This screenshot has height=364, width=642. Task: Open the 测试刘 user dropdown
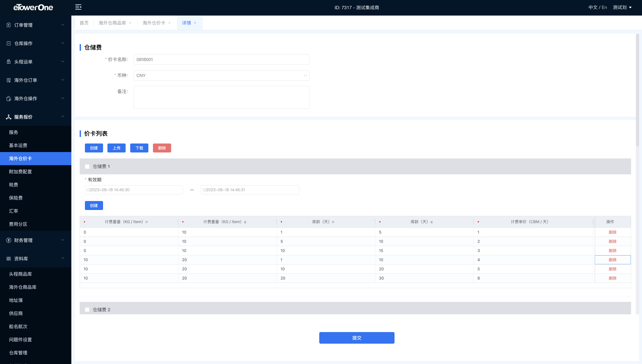[x=622, y=7]
